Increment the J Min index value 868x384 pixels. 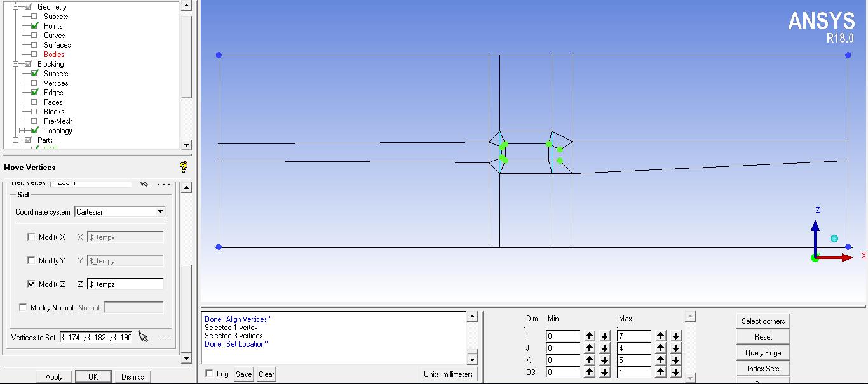590,348
